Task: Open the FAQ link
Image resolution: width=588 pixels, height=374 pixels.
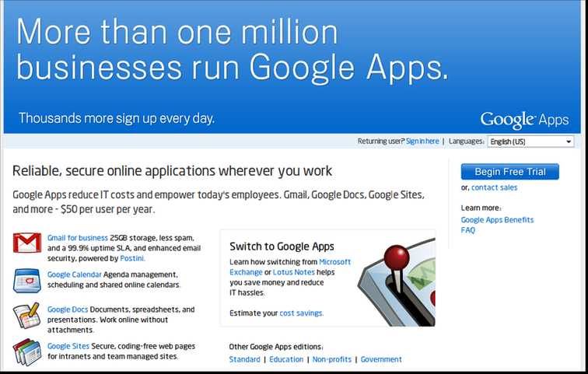Action: 468,230
